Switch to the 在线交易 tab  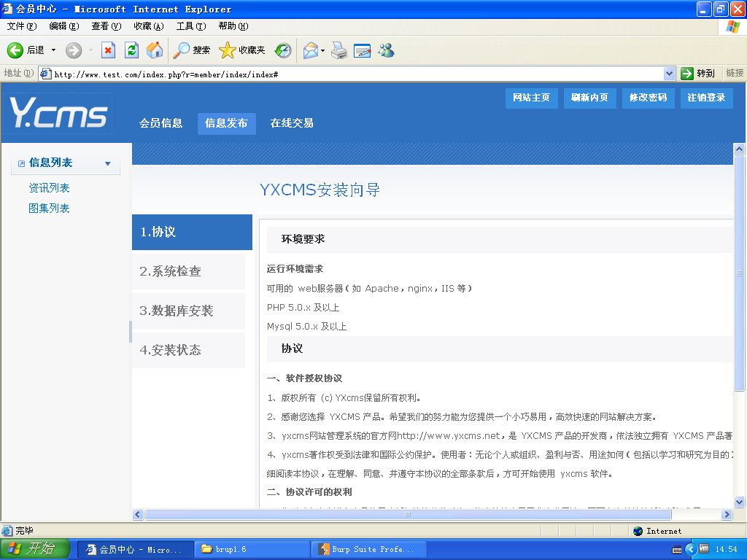(292, 123)
